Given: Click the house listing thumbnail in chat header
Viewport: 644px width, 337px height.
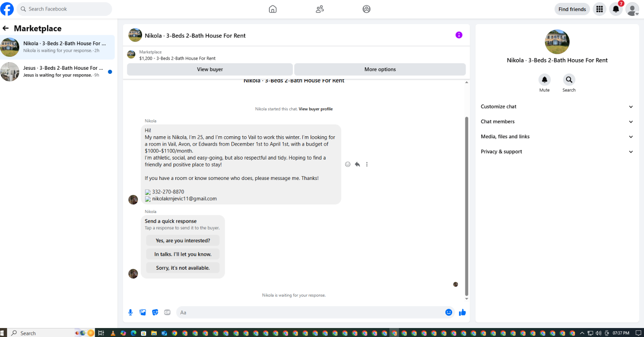Looking at the screenshot, I should (135, 35).
